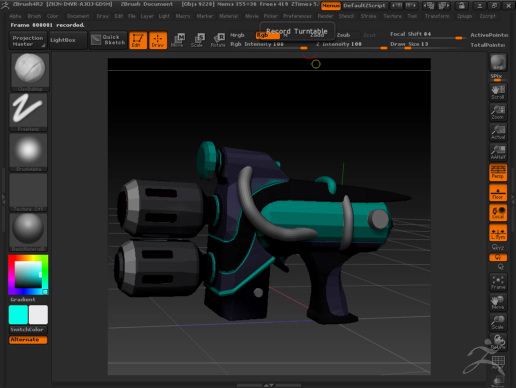The width and height of the screenshot is (516, 388).
Task: Open Projection Master
Action: pyautogui.click(x=28, y=40)
